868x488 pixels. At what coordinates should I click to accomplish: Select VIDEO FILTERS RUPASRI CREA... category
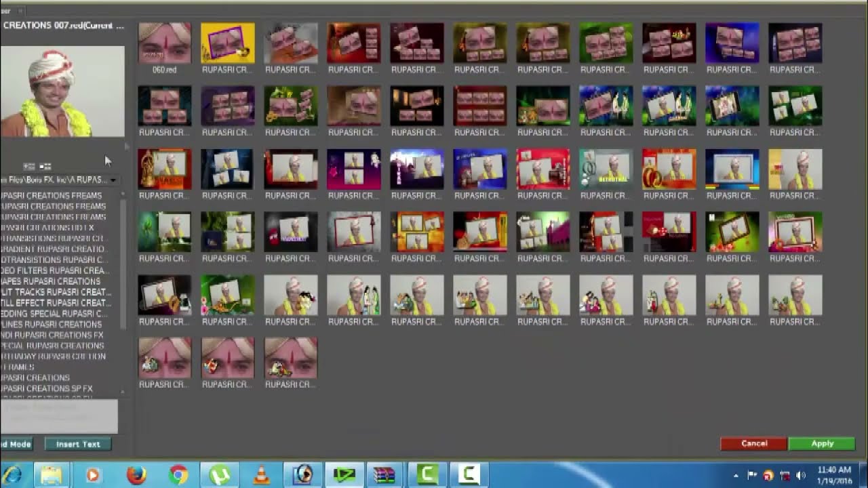click(54, 270)
